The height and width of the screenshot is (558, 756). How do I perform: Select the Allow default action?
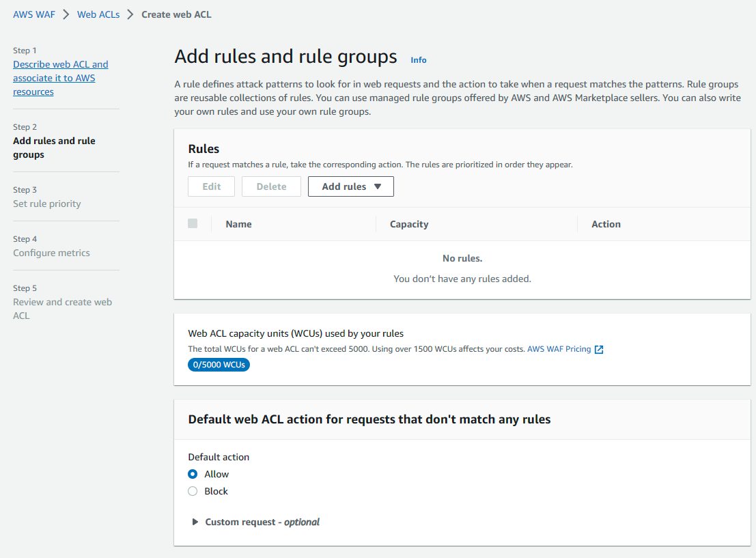tap(193, 474)
